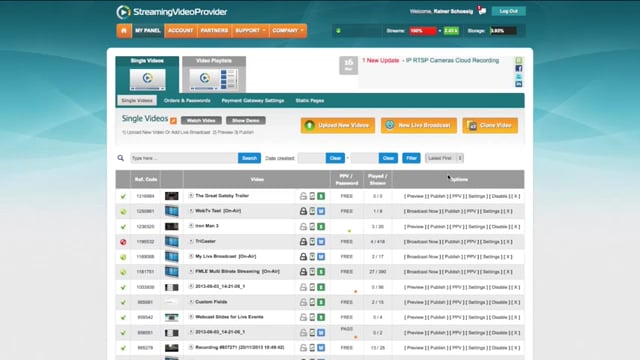Viewport: 640px width, 360px height.
Task: Switch to the Video Playlists tab
Action: (214, 74)
